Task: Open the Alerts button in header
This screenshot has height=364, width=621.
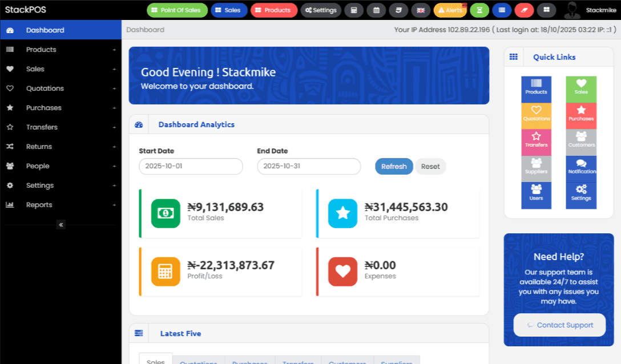Action: (450, 10)
